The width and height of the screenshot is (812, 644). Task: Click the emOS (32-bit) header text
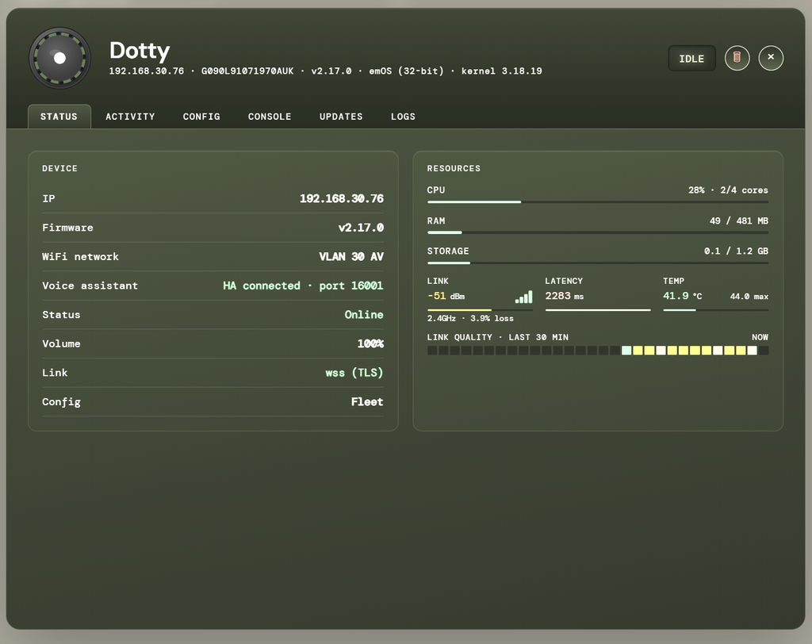tap(407, 71)
